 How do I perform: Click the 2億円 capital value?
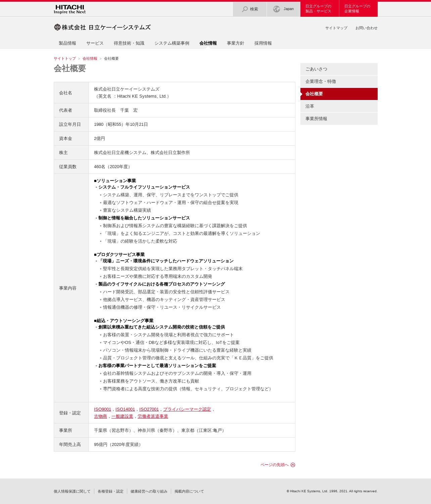[x=100, y=139]
